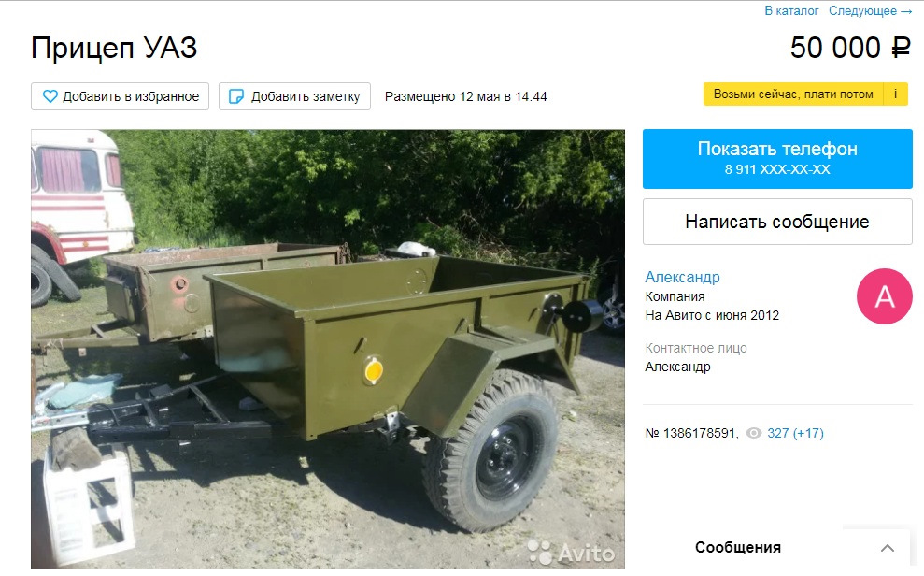924x576 pixels.
Task: Click the views count 327 (+17)
Action: (795, 433)
